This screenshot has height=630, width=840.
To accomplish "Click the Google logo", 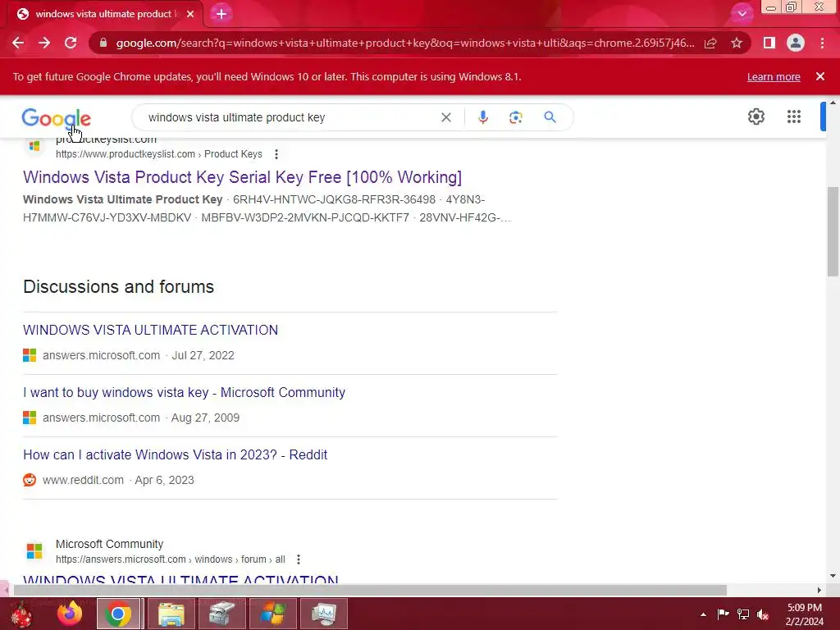I will (x=57, y=117).
